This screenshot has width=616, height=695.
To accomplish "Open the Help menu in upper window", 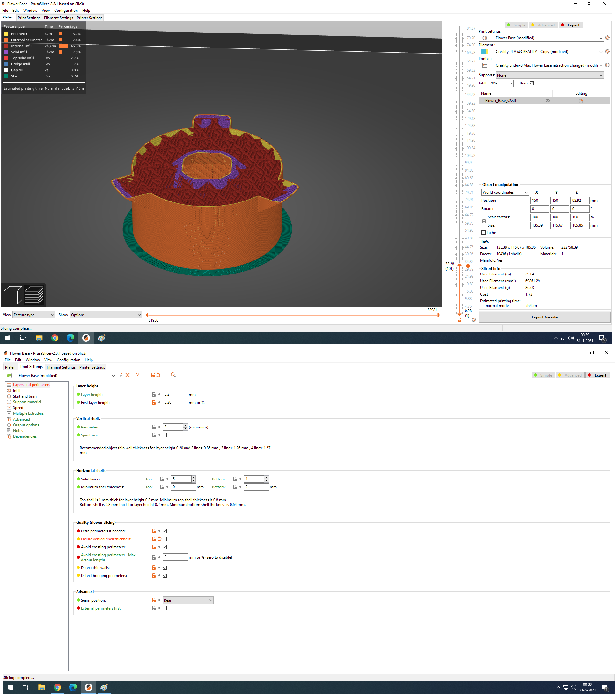I will tap(86, 11).
